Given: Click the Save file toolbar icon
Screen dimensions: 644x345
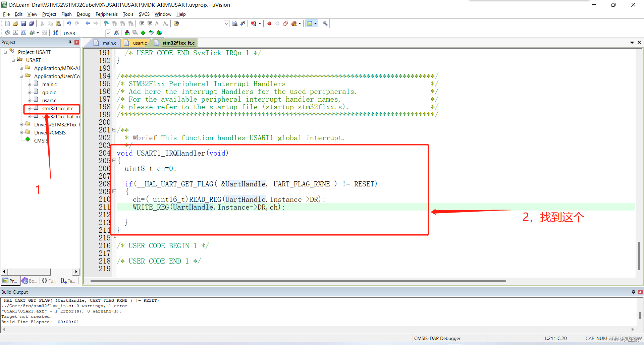Looking at the screenshot, I should [23, 23].
